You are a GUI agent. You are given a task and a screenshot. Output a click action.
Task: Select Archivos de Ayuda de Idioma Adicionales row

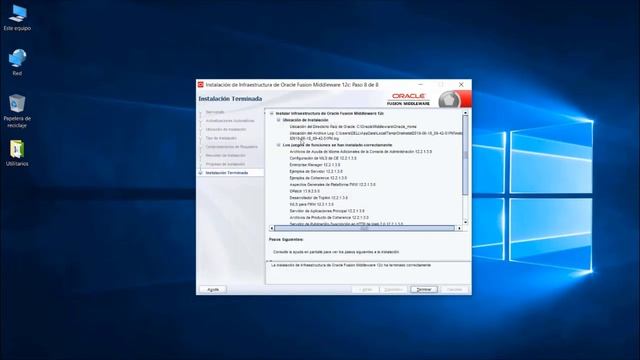[361, 152]
